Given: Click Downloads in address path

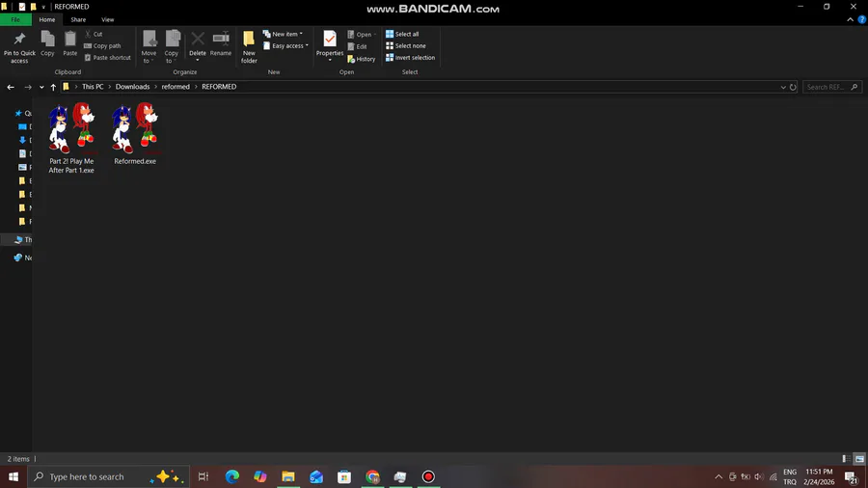Looking at the screenshot, I should click(x=132, y=87).
